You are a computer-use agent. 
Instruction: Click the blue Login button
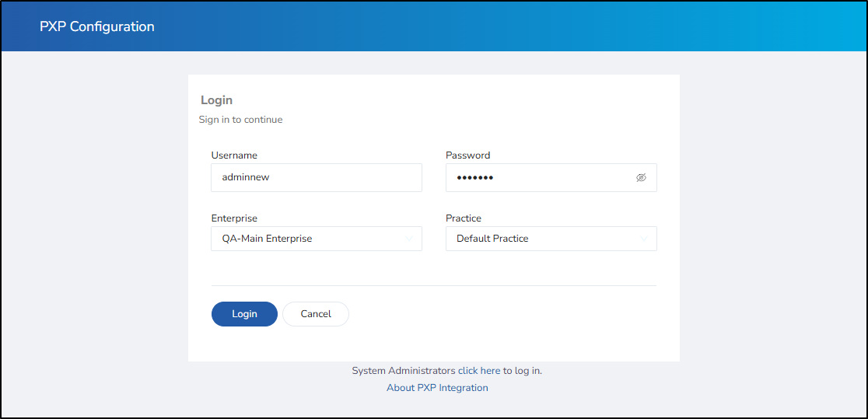click(244, 314)
